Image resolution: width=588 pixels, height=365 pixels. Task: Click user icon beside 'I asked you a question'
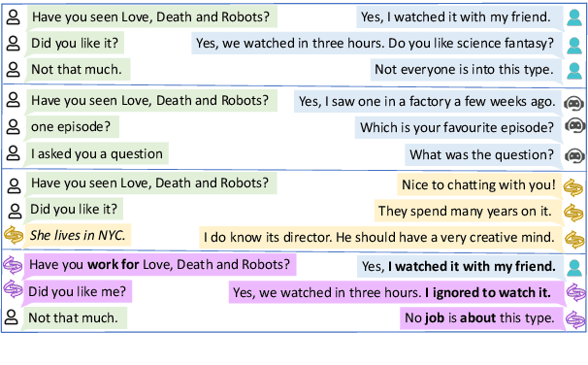[x=14, y=153]
